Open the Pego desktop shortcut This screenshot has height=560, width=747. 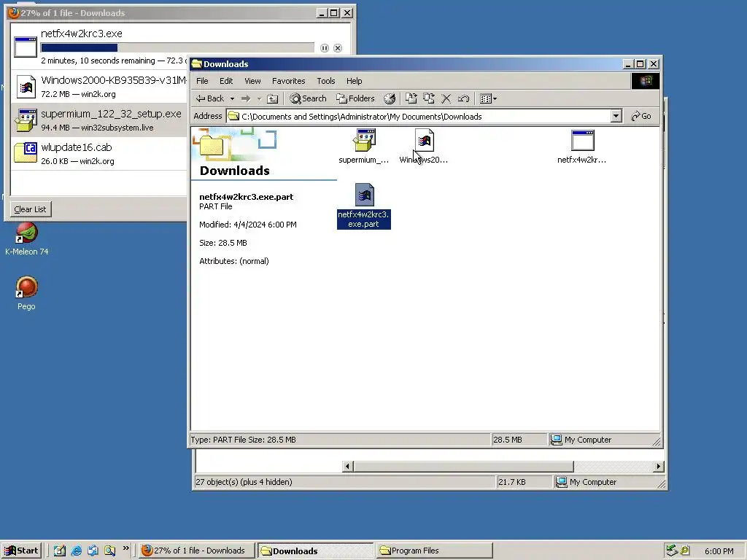coord(27,293)
